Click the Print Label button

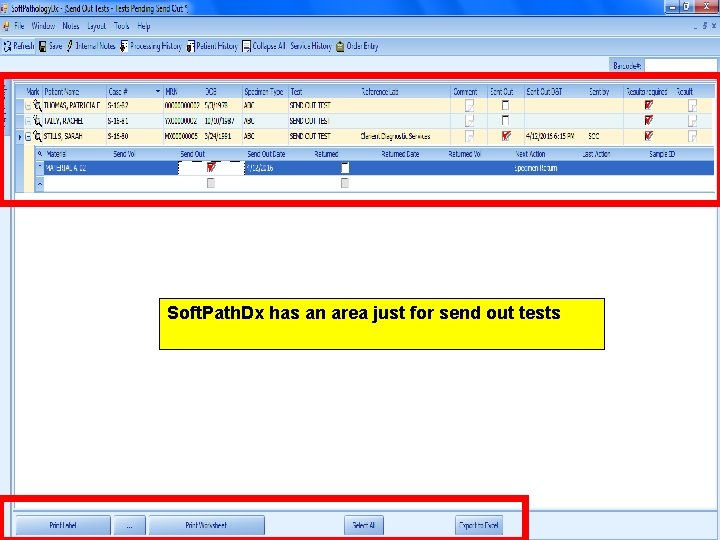coord(63,525)
